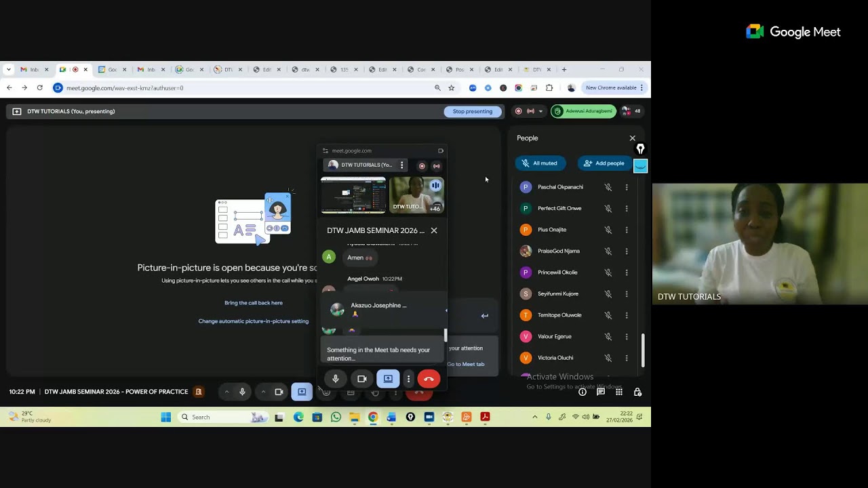
Task: Click muted mic icon beside PraiseGod Njama
Action: 608,251
